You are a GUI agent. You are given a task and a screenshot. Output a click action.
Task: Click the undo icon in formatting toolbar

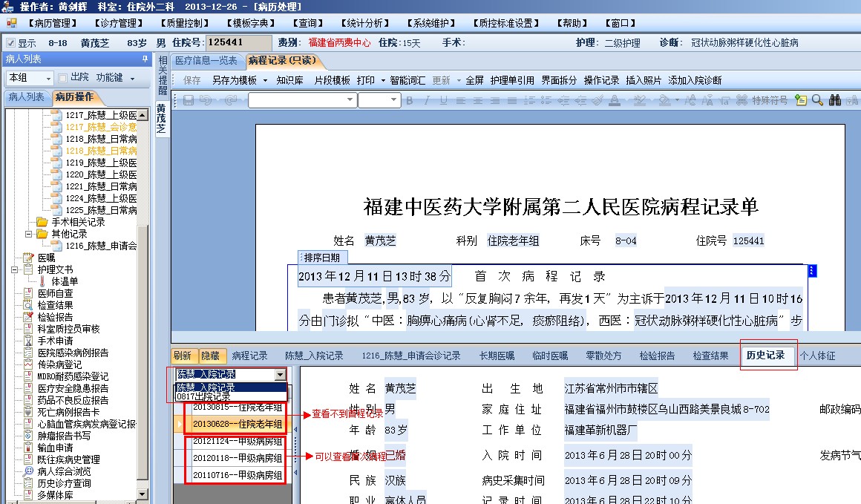coord(206,100)
